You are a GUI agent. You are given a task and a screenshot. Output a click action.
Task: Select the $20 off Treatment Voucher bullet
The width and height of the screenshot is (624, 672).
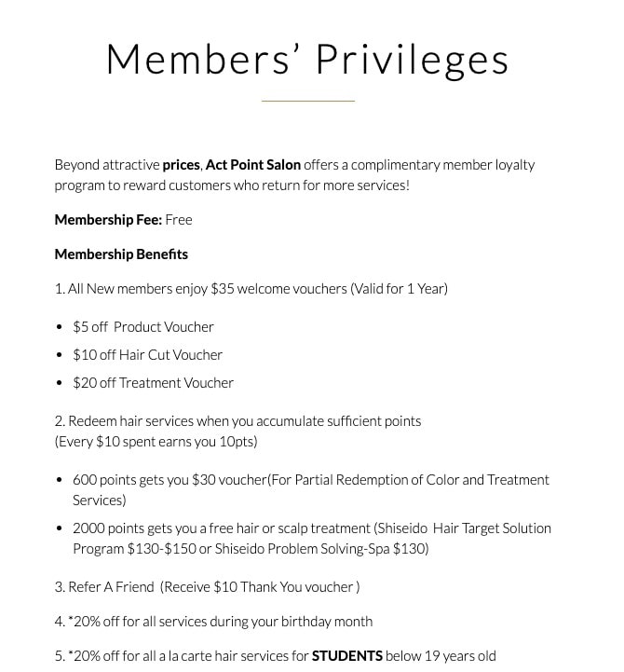pos(154,383)
